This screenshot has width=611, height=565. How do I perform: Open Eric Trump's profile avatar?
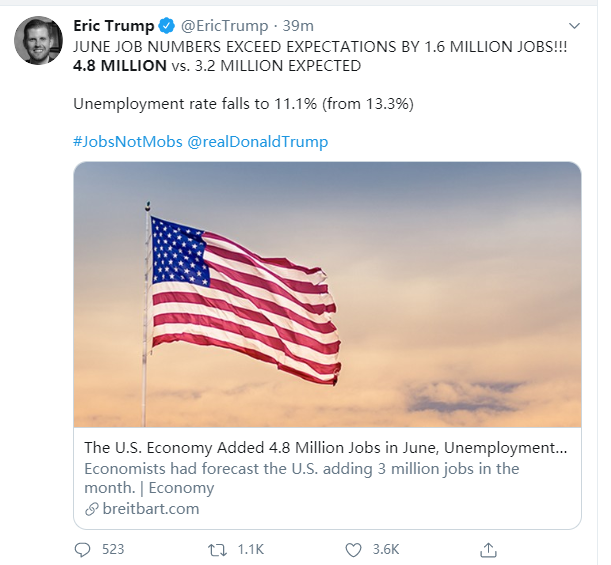click(x=38, y=40)
